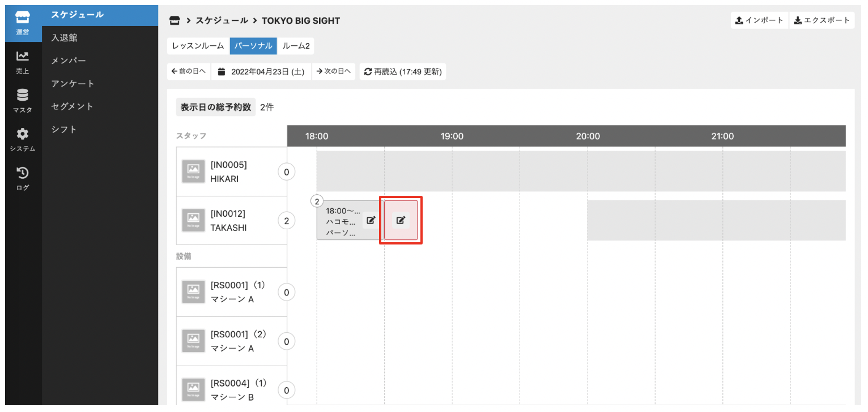Edit the 18:00 reservation via pencil icon
This screenshot has height=412, width=868.
[x=371, y=220]
